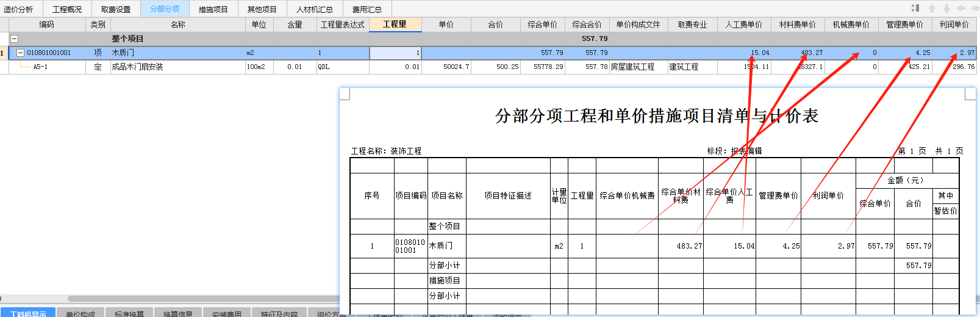Click the row number 1 header
The width and height of the screenshot is (980, 317).
tap(4, 53)
